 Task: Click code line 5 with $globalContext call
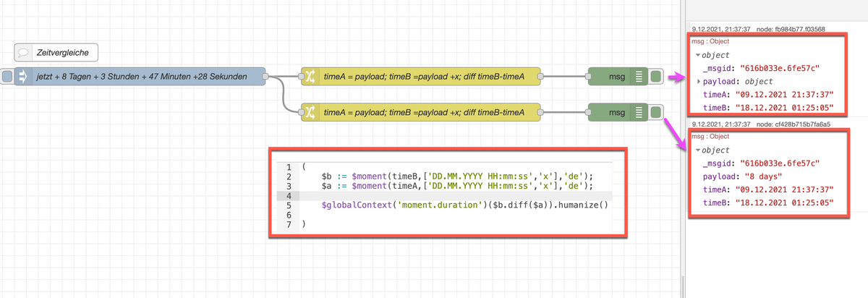coord(466,205)
